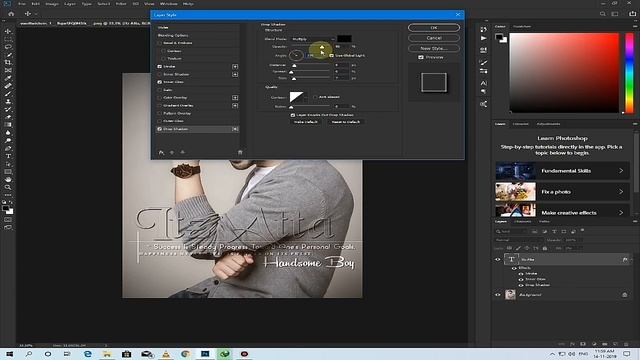Click Make Default button
Viewport: 640px width, 360px height.
pos(306,122)
